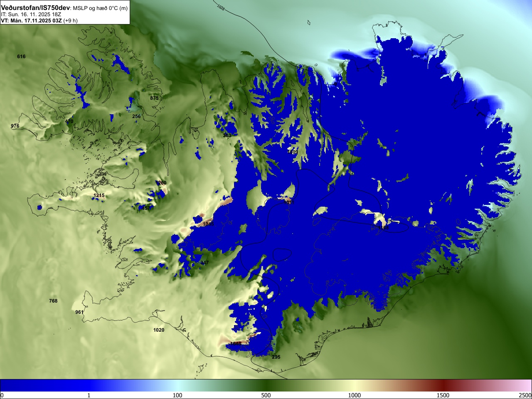The width and height of the screenshot is (532, 399).
Task: Click the '0' tick on the color scale
Action: (2, 395)
